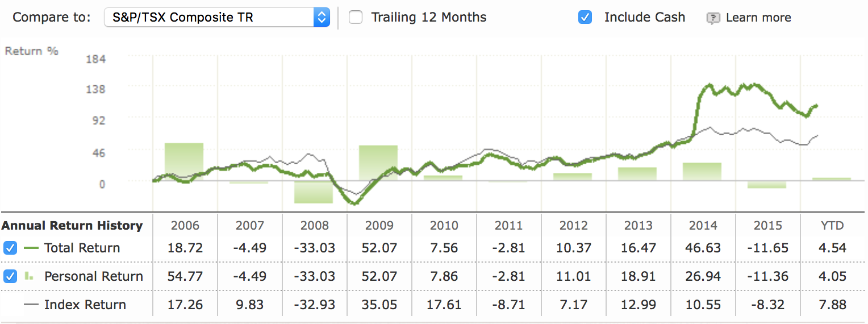Click the blue dropdown stepper arrows

[x=322, y=17]
